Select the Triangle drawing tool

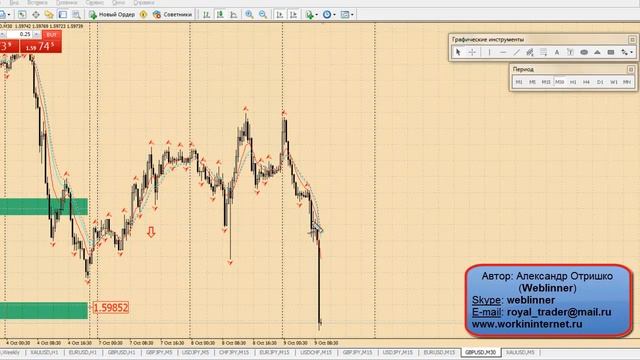coord(598,52)
